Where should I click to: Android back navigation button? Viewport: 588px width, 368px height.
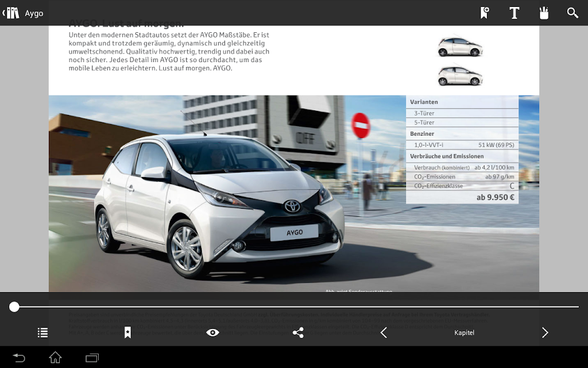(19, 358)
